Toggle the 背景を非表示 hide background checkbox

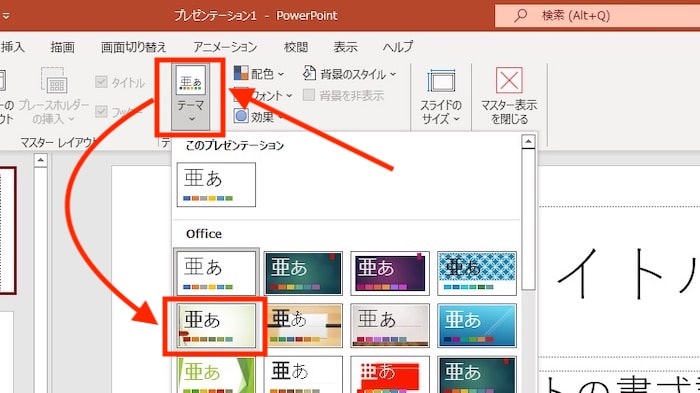308,95
